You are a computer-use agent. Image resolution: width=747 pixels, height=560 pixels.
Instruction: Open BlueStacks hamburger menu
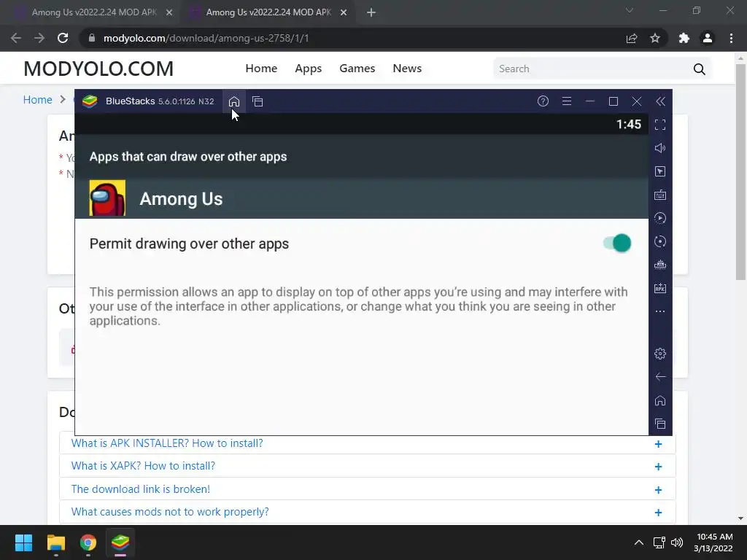coord(566,101)
